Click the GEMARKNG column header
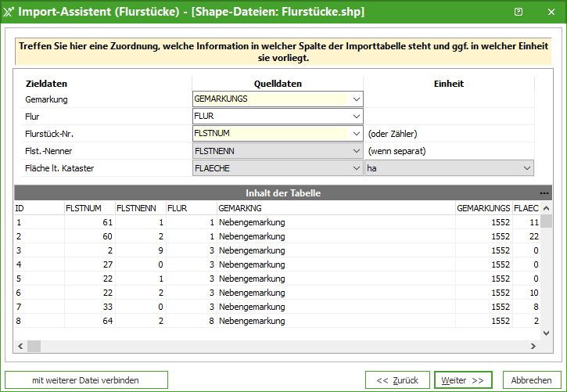 tap(335, 209)
